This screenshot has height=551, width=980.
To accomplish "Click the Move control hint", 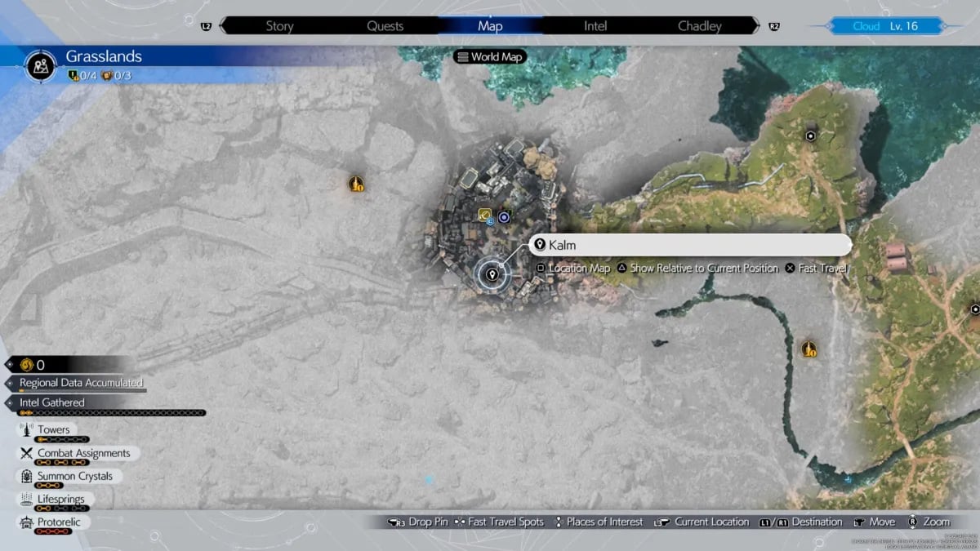I will pos(873,522).
